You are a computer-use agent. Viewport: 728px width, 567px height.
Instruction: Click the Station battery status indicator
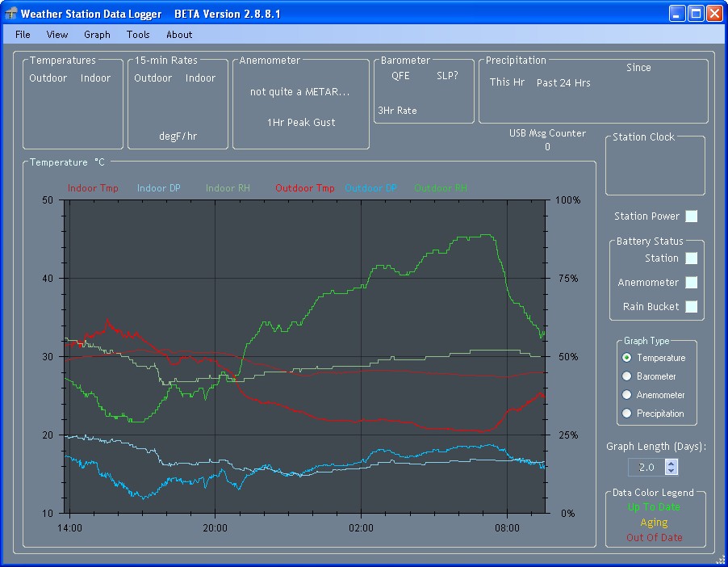692,258
